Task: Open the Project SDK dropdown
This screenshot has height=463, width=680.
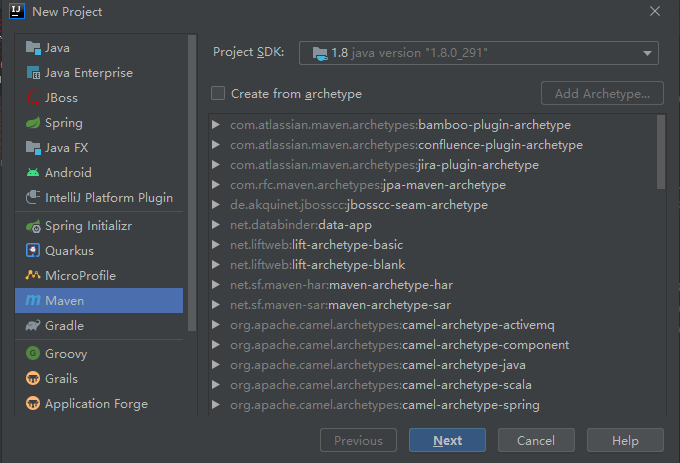Action: tap(479, 53)
